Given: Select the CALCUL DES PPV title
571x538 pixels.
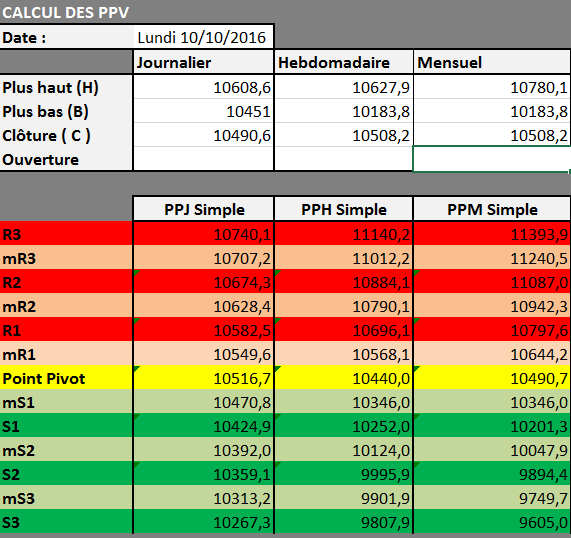Looking at the screenshot, I should tap(66, 13).
